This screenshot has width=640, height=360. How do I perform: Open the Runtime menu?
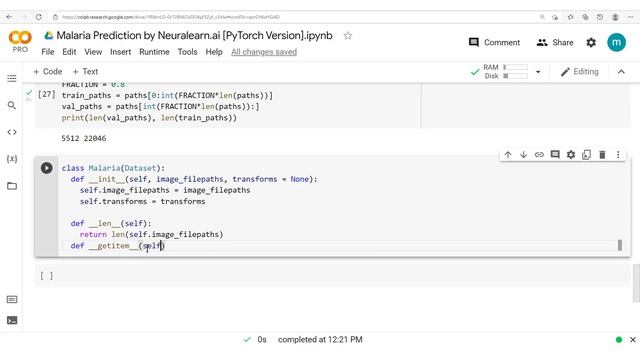[x=154, y=52]
